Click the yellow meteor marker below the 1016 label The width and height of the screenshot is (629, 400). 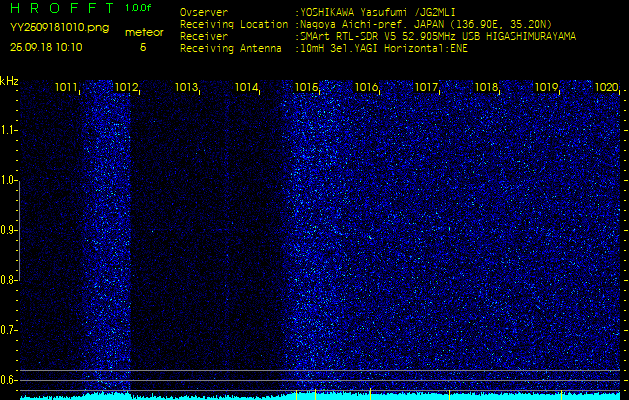click(x=370, y=394)
